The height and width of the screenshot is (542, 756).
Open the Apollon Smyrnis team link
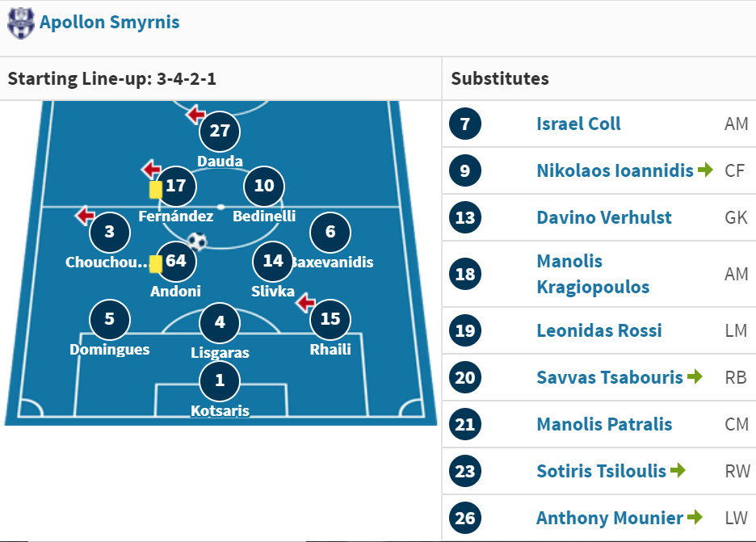(110, 22)
